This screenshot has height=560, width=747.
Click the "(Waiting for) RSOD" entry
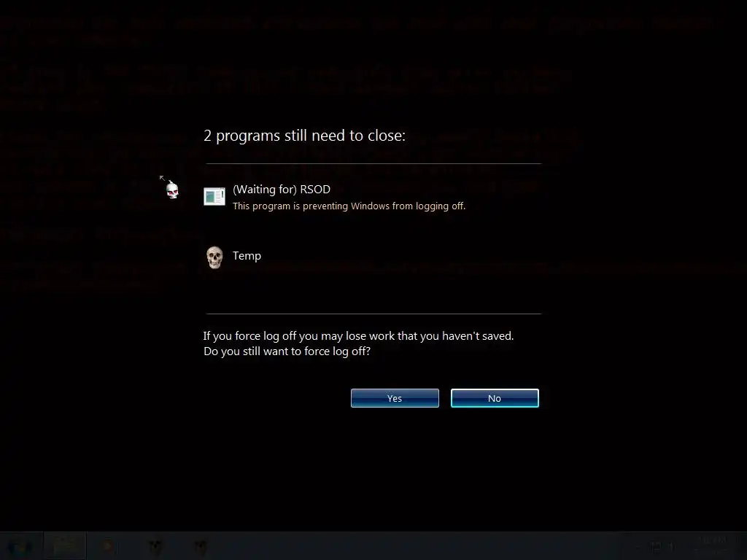point(281,190)
